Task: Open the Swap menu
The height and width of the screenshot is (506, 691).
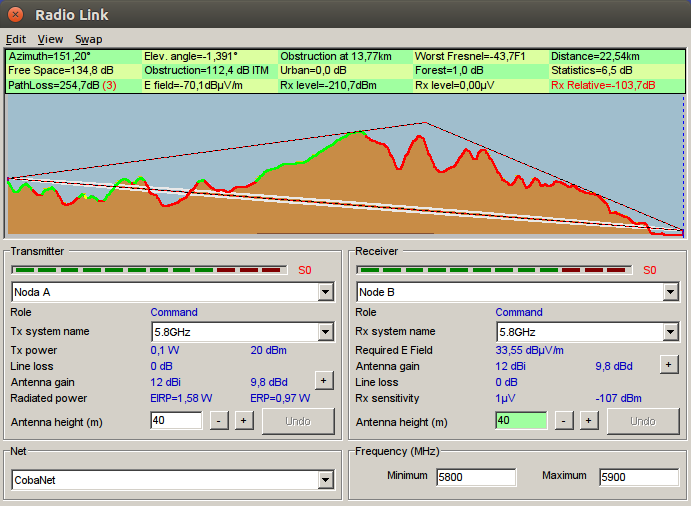Action: pyautogui.click(x=88, y=39)
